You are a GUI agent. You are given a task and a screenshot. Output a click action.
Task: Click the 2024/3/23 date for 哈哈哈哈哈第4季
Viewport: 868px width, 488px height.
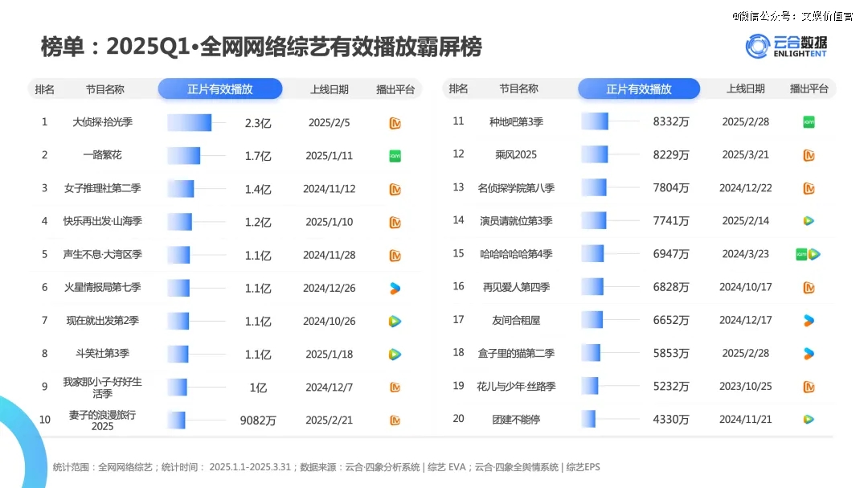click(745, 254)
